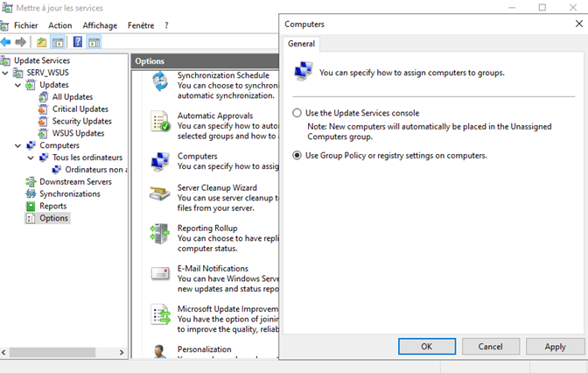Collapse the SERV_WSUS tree node

coord(5,73)
